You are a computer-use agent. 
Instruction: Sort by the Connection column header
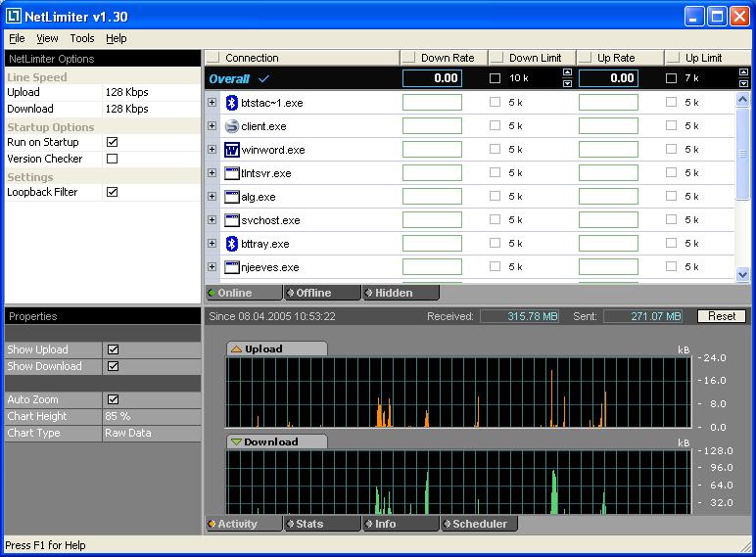[x=303, y=58]
